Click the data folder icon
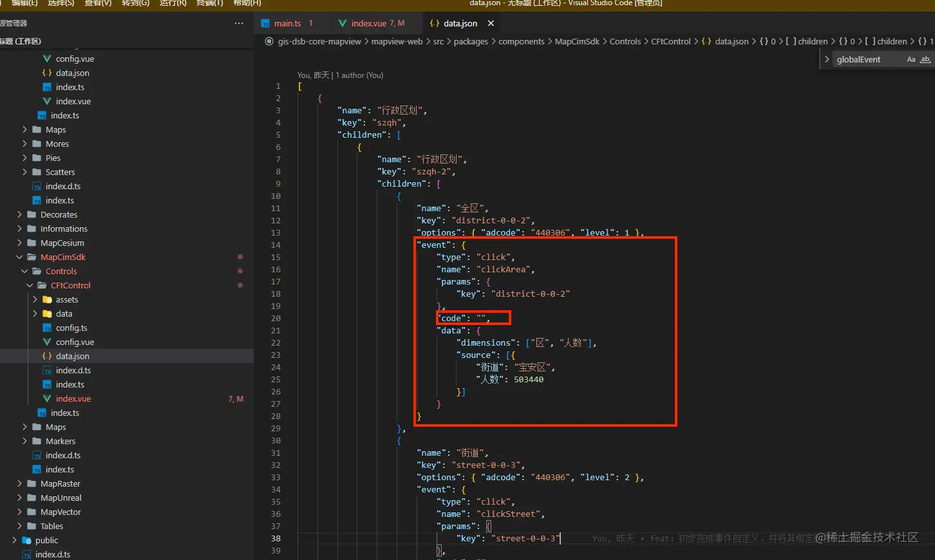 (47, 313)
